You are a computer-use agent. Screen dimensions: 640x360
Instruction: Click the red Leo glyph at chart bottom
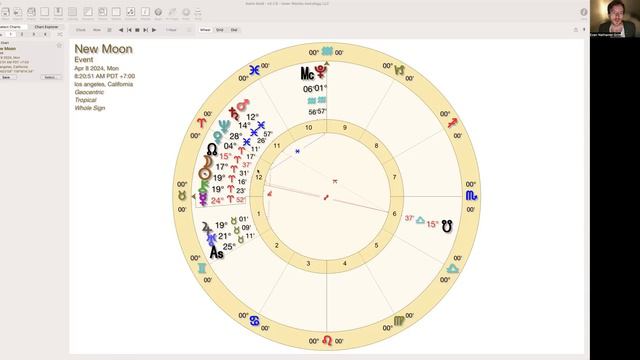(327, 340)
